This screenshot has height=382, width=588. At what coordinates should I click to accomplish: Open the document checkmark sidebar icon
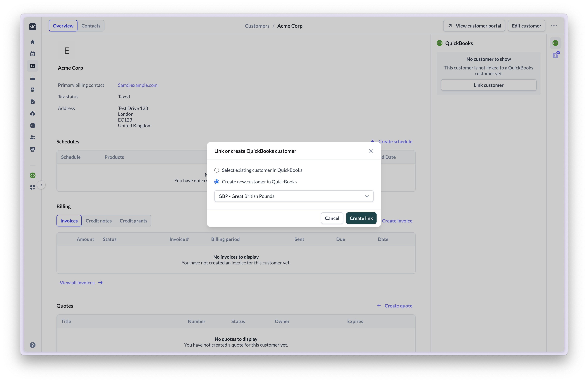click(x=33, y=102)
